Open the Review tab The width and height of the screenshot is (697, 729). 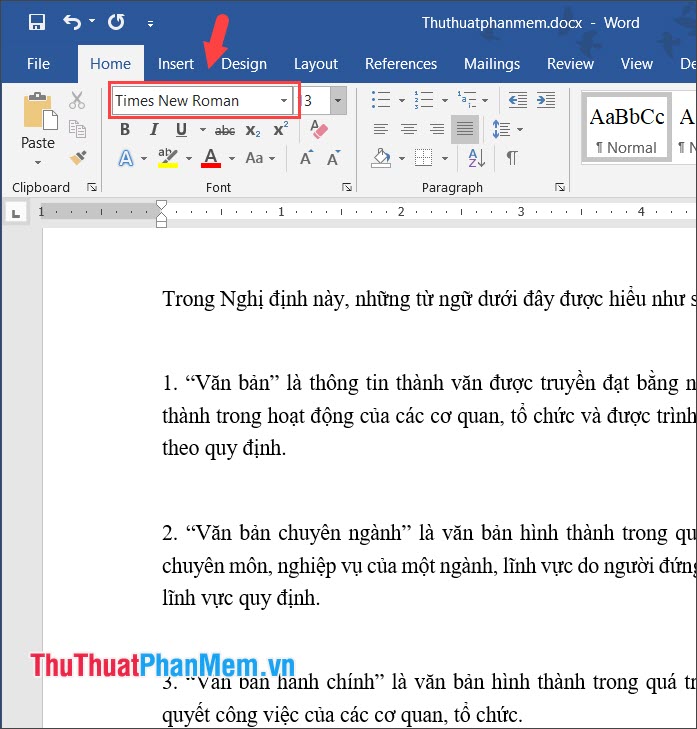pos(570,64)
